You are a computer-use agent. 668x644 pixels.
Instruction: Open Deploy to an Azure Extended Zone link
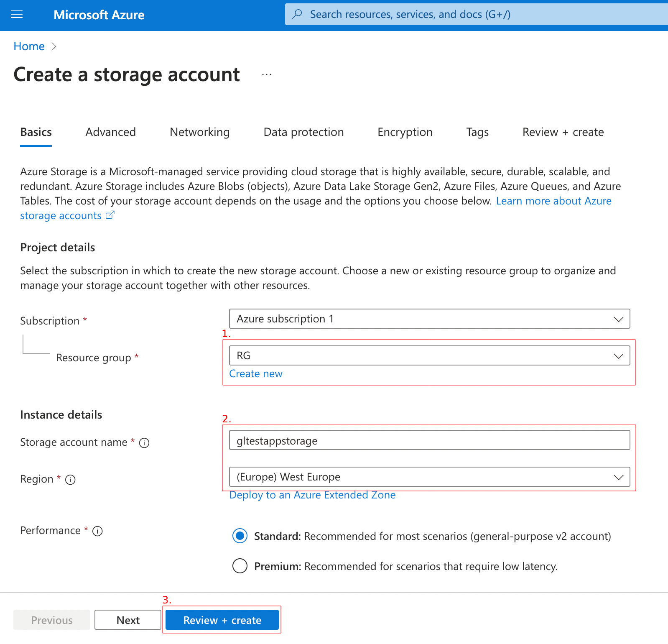(x=312, y=495)
